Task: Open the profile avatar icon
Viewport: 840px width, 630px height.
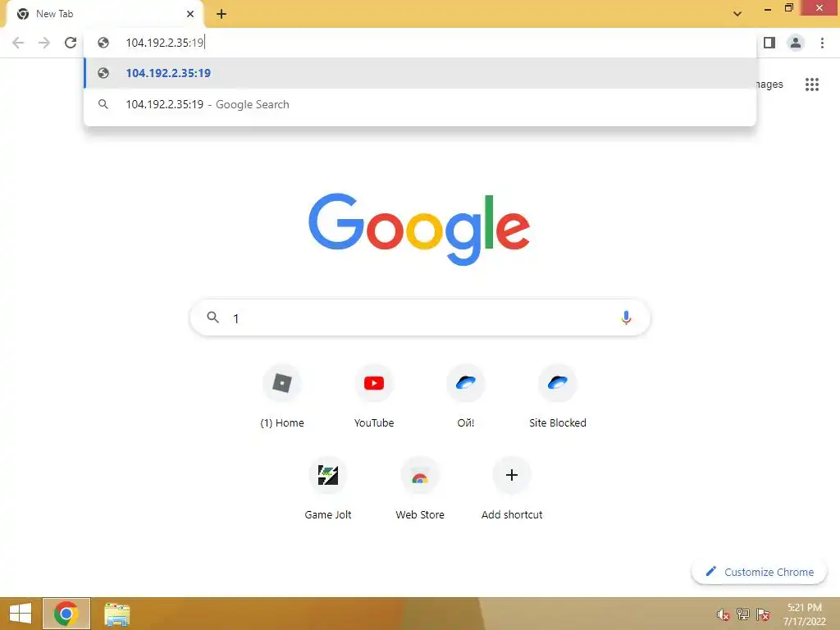Action: point(796,43)
